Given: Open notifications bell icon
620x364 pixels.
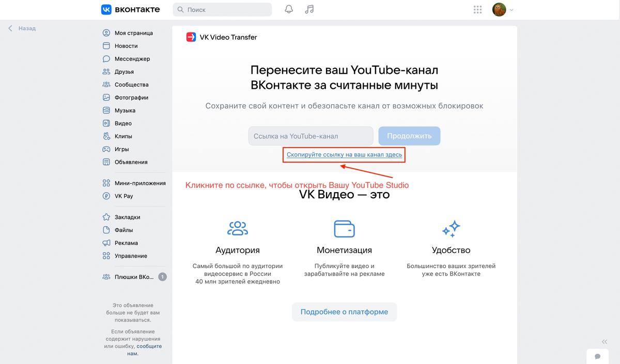Looking at the screenshot, I should point(289,9).
